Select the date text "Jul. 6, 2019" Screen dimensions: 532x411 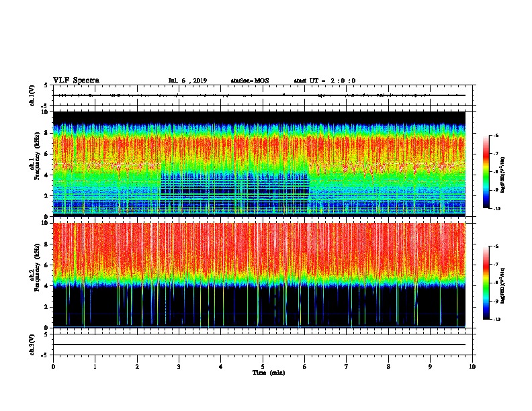(187, 81)
